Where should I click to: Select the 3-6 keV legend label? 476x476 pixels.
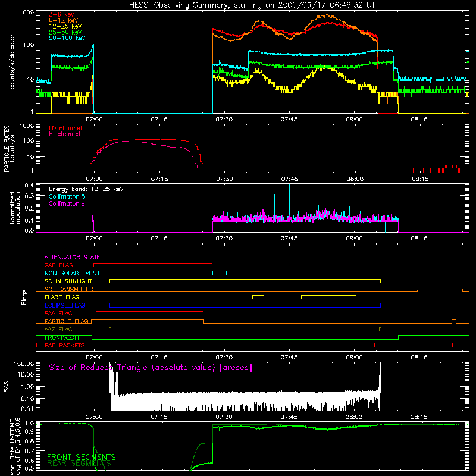click(61, 14)
